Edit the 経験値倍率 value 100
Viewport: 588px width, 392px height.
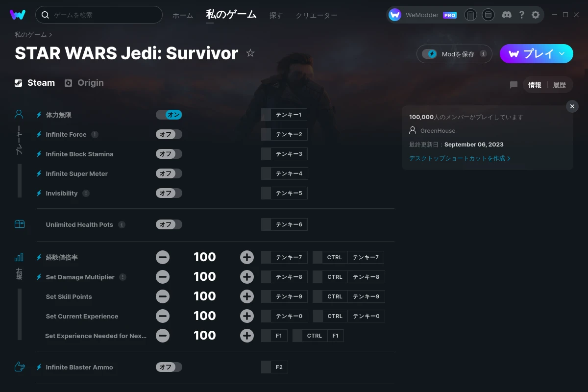(x=205, y=257)
